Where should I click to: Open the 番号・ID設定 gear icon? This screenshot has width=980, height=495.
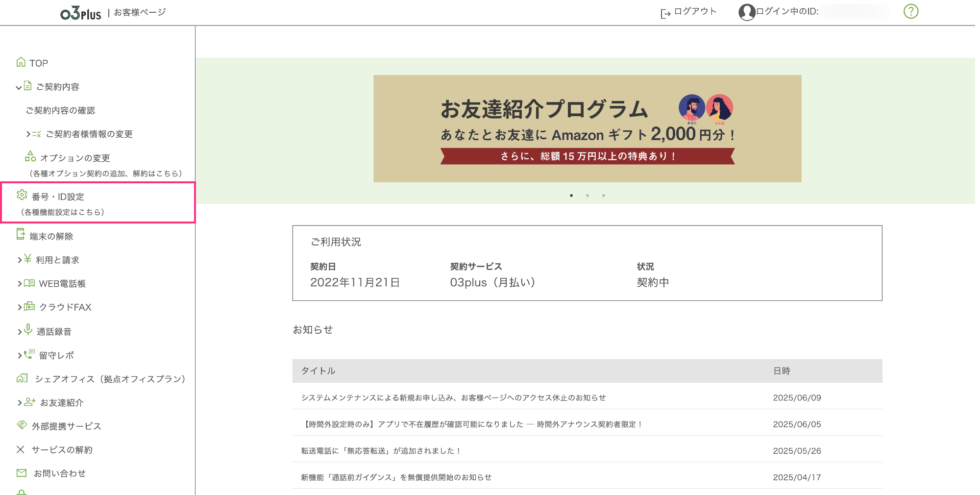22,196
